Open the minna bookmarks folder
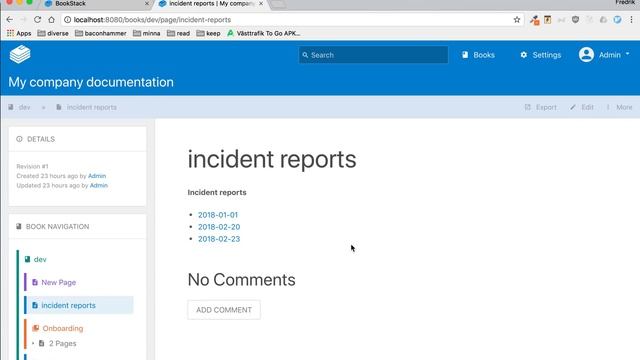This screenshot has width=640, height=360. coord(147,33)
